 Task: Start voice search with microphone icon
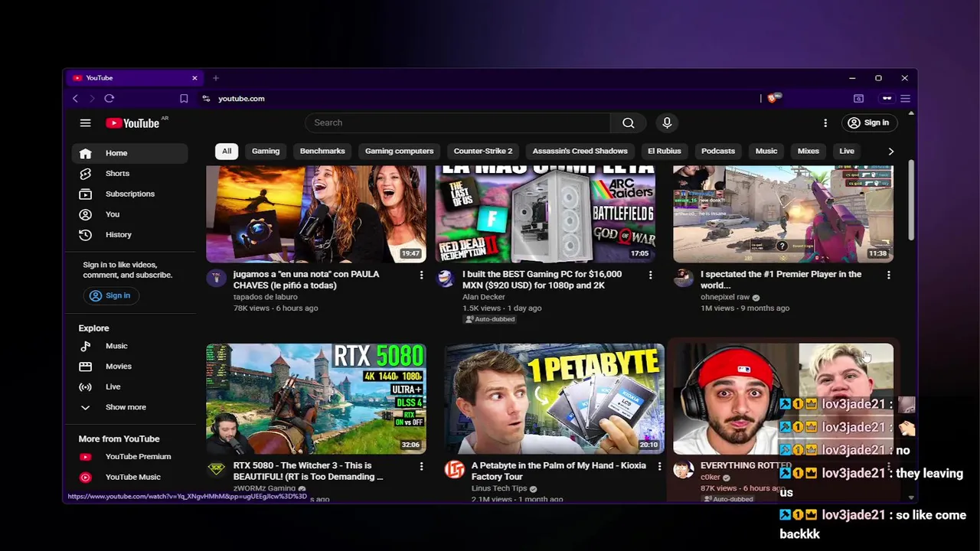click(x=667, y=122)
